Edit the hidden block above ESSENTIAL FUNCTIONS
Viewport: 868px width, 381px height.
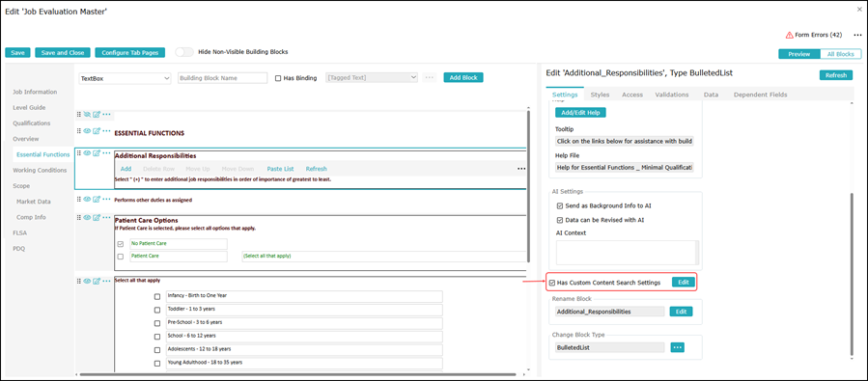coord(97,115)
